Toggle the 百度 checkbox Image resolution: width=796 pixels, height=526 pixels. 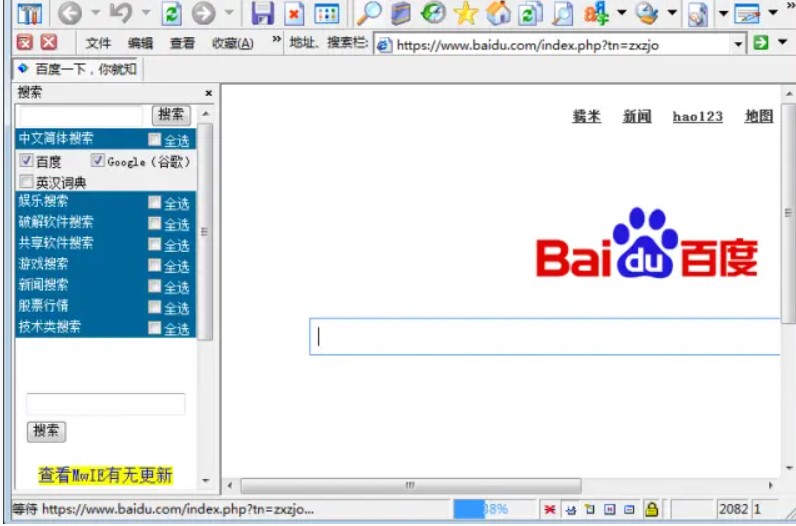click(26, 161)
